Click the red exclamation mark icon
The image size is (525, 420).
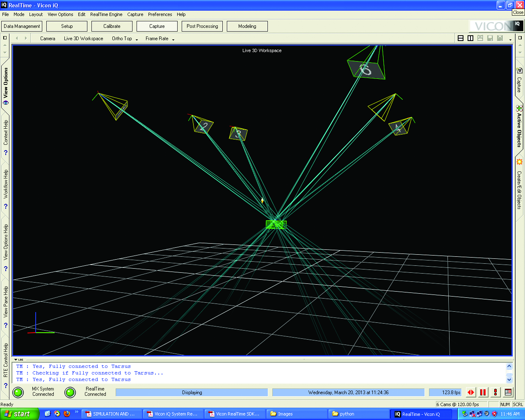495,393
